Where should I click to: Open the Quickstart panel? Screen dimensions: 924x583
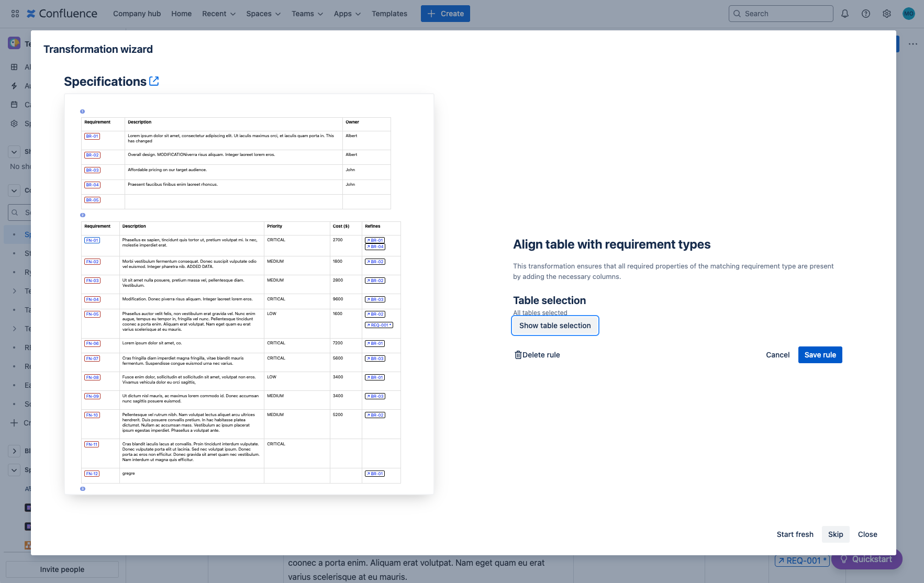point(866,559)
